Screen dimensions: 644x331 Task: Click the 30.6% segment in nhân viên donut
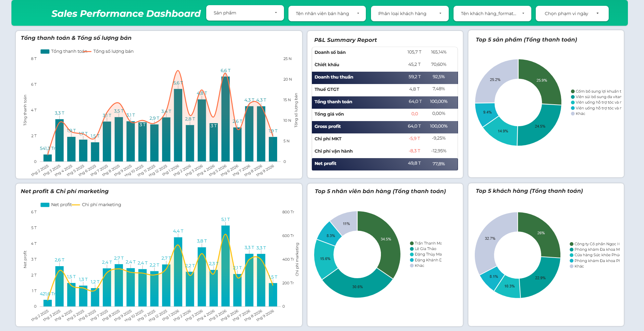click(357, 287)
